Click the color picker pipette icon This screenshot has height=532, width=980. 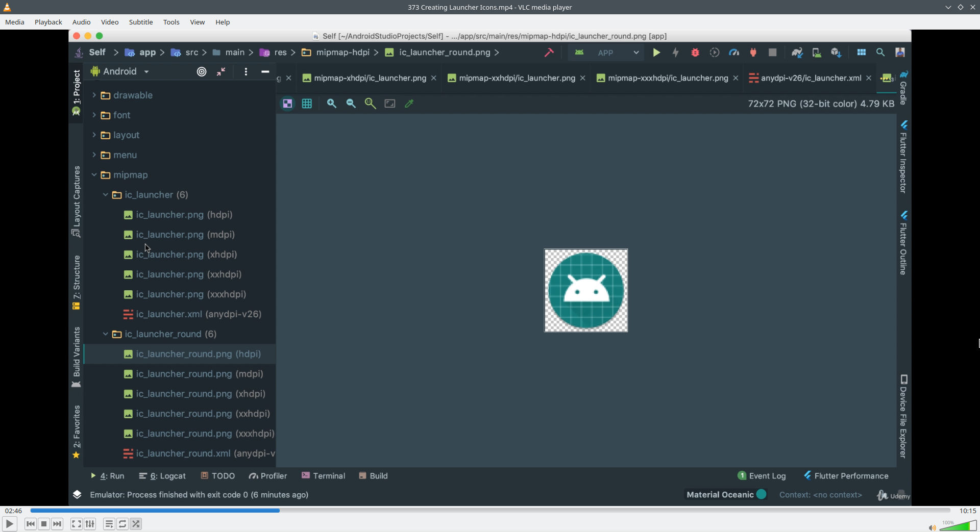409,104
